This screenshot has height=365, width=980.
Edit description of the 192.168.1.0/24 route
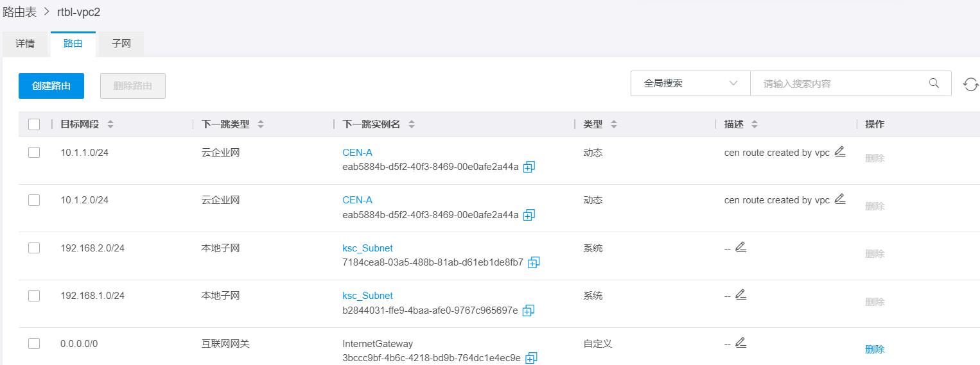pyautogui.click(x=740, y=294)
